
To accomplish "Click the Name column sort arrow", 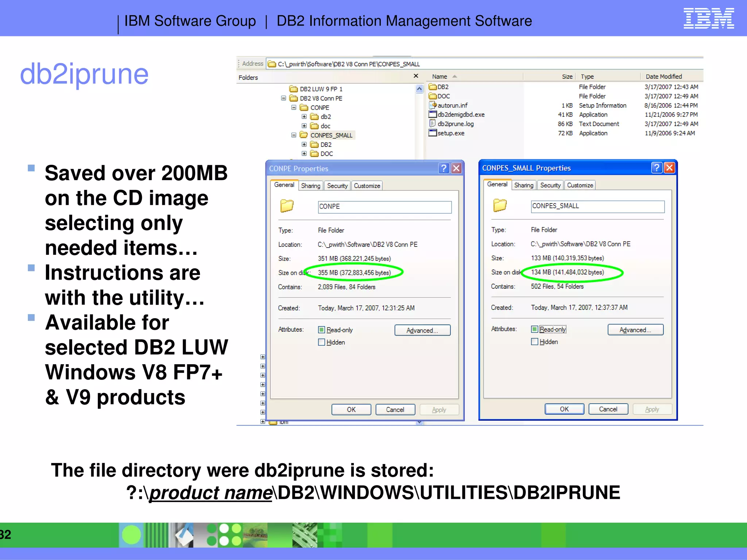I will [x=454, y=77].
